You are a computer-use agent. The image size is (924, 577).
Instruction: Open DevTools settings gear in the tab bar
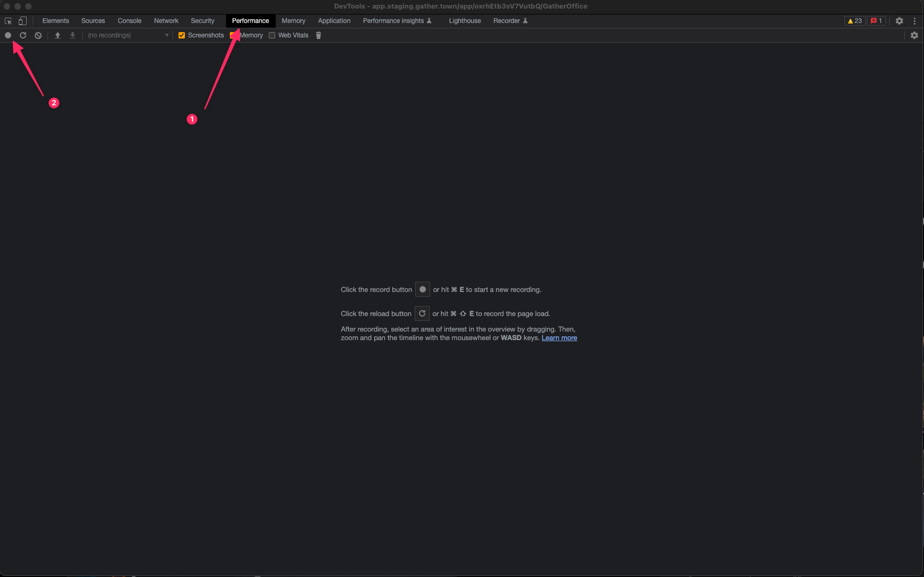click(899, 21)
